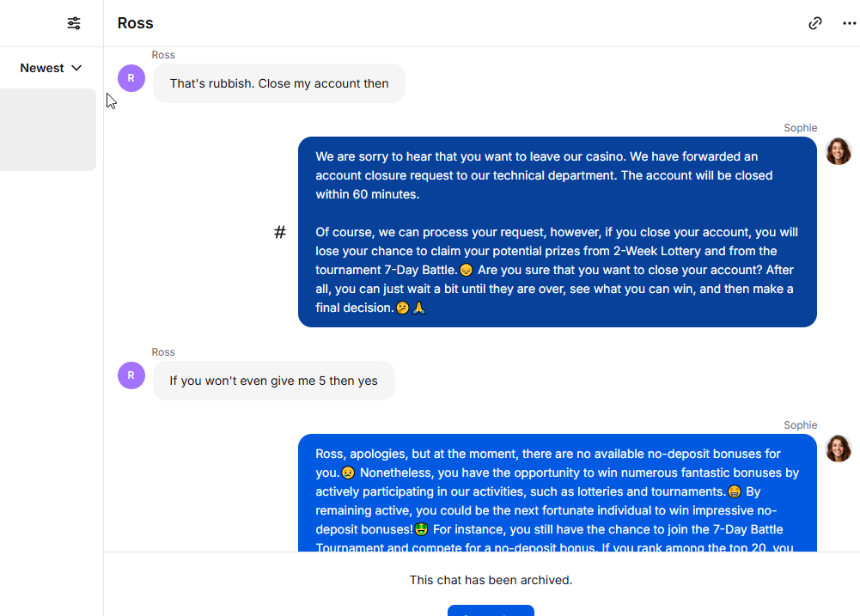Screen dimensions: 860x616
Task: Click the hashtag icon beside Sophie's message
Action: pos(280,232)
